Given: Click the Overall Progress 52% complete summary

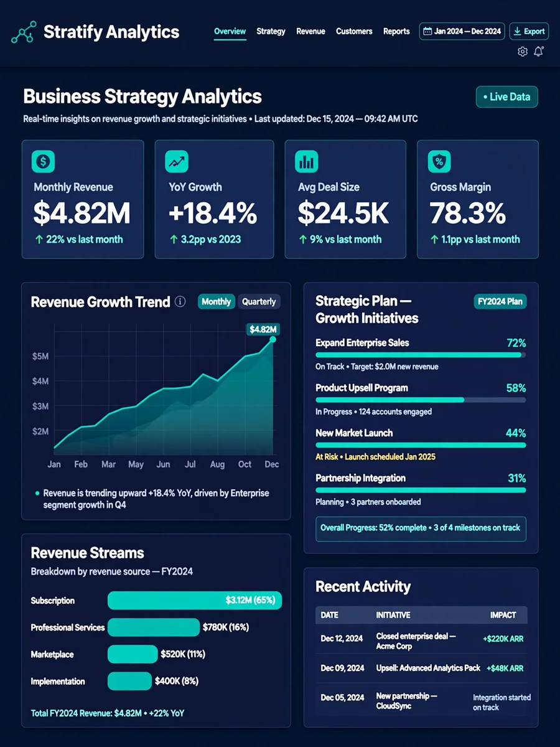Looking at the screenshot, I should [x=421, y=528].
